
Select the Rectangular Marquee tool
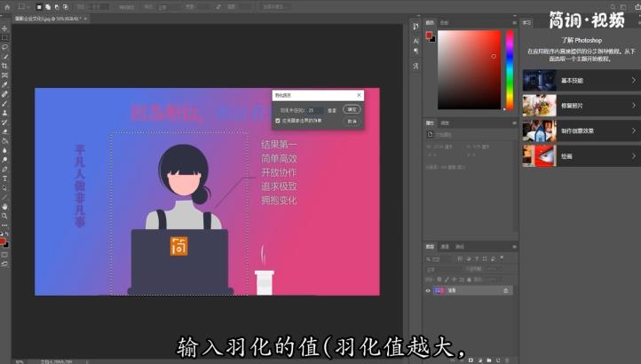pyautogui.click(x=4, y=37)
